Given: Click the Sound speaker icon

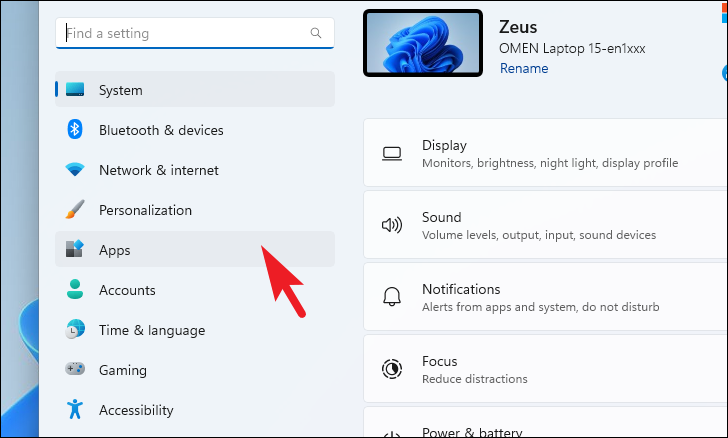Looking at the screenshot, I should [392, 225].
